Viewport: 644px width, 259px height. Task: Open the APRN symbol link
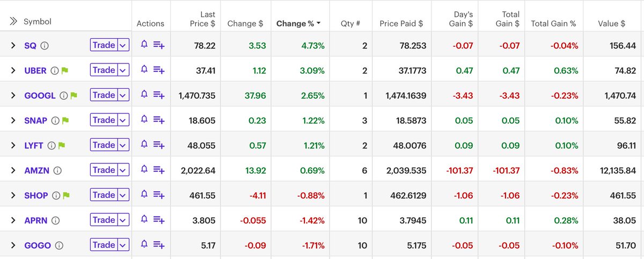click(37, 220)
